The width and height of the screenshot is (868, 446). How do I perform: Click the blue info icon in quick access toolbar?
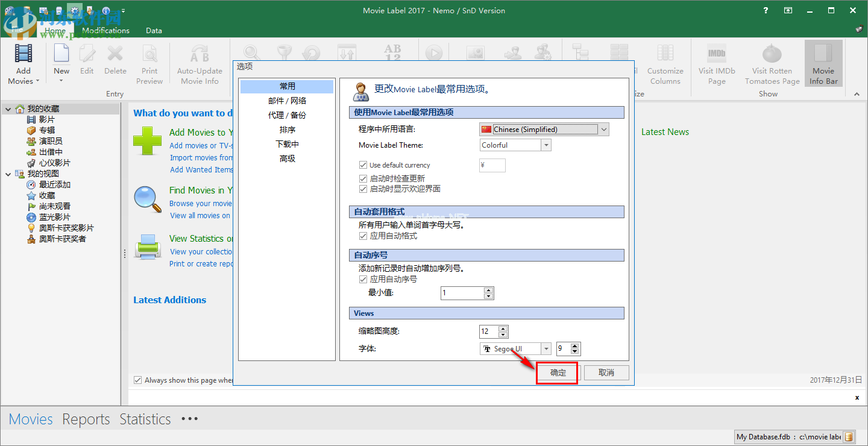106,11
